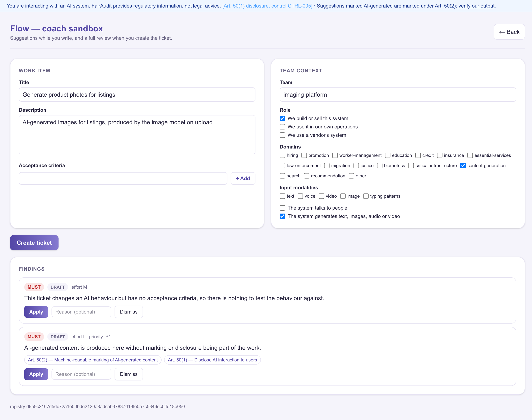This screenshot has height=420, width=532.
Task: Open the Art. 50(1) Disclose AI interaction tag
Action: point(212,360)
